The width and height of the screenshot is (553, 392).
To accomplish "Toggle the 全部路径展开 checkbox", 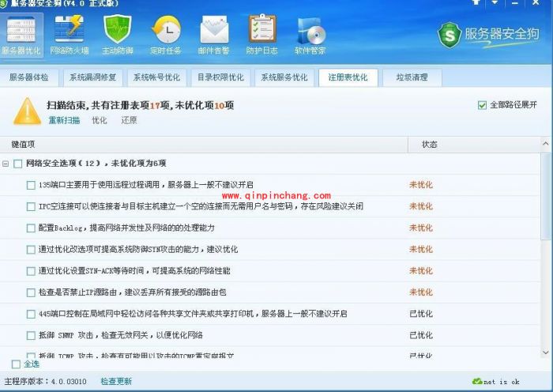I will click(x=482, y=105).
